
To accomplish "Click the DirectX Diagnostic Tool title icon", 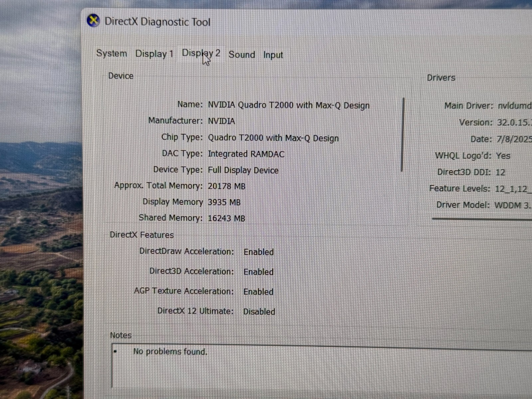I will click(x=93, y=21).
